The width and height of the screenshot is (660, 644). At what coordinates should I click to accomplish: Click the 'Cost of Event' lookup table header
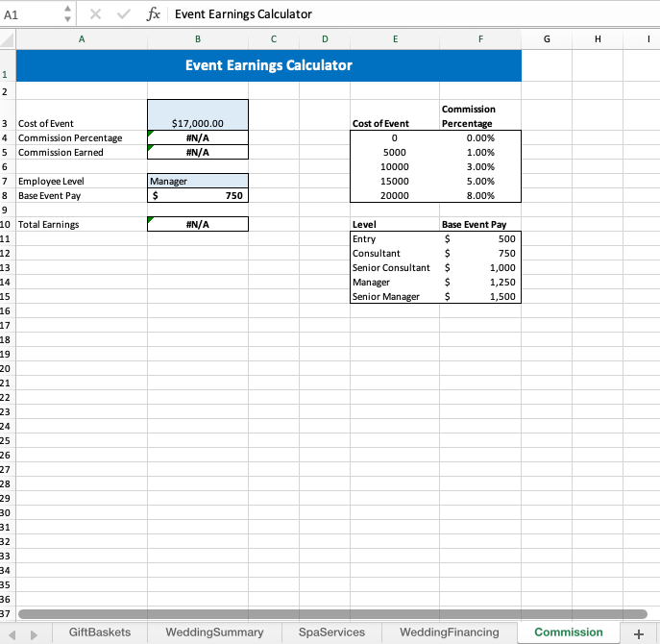[x=395, y=115]
